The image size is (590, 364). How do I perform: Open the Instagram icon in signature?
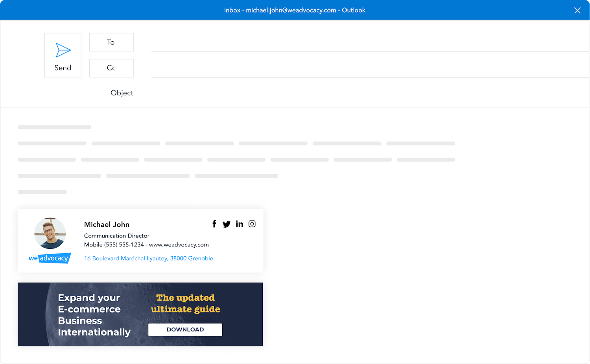[252, 224]
